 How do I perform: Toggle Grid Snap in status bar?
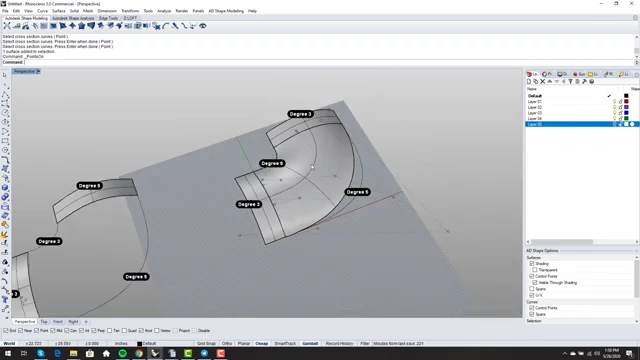click(x=206, y=344)
